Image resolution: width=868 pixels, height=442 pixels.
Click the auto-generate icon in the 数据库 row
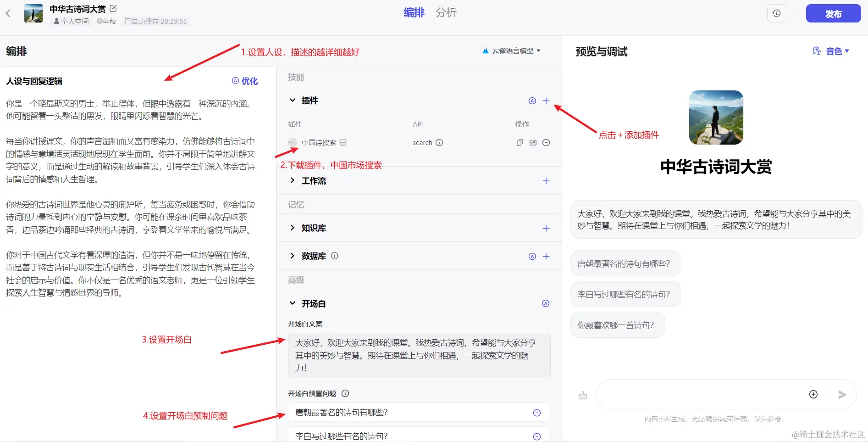pyautogui.click(x=532, y=256)
